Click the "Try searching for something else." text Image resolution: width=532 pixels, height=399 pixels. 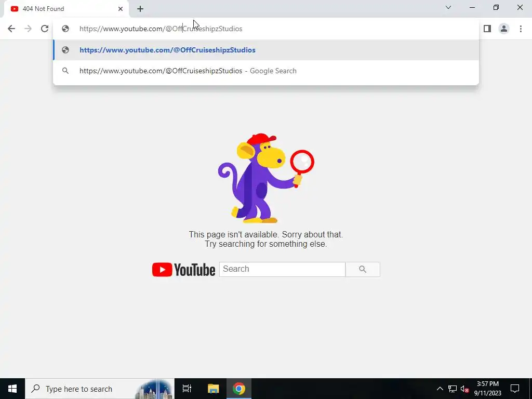point(265,244)
